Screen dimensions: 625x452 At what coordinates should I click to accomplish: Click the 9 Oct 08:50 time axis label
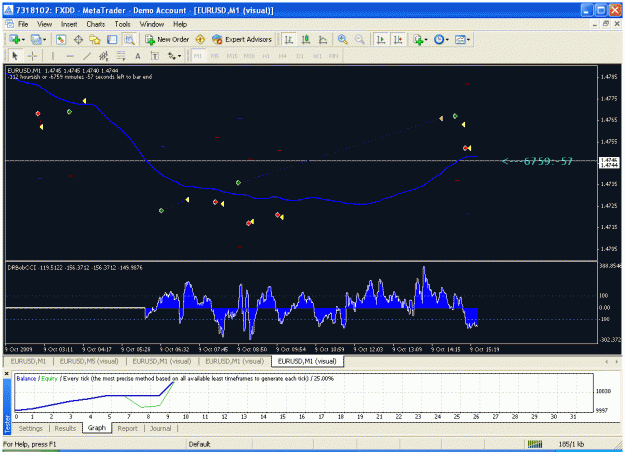pyautogui.click(x=252, y=350)
